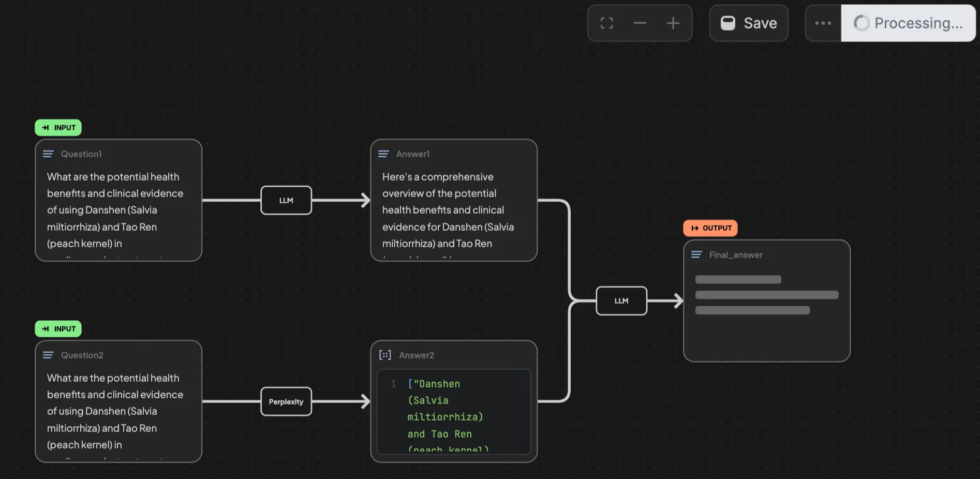Click the list bracket icon beside Answer2
Viewport: 980px width, 479px height.
[385, 355]
